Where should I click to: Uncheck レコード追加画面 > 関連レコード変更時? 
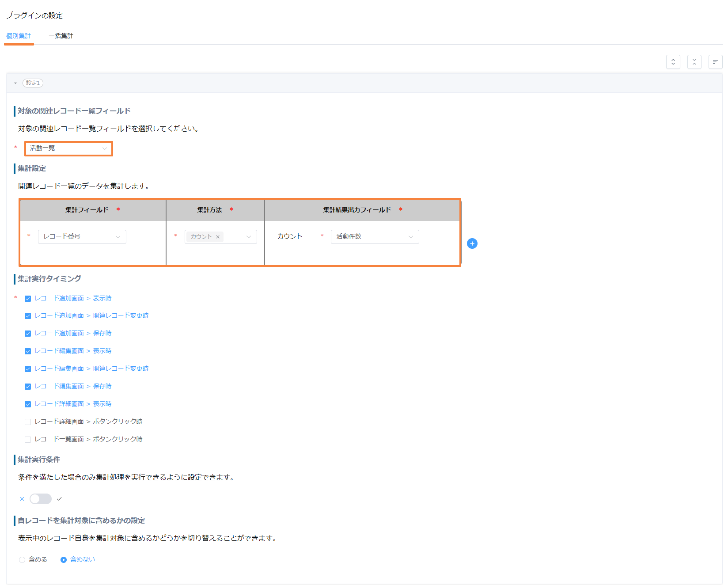(x=28, y=316)
